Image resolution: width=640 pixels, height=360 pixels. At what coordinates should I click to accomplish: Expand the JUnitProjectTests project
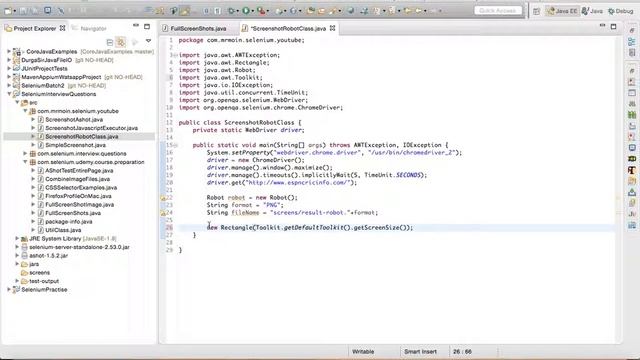pos(9,69)
